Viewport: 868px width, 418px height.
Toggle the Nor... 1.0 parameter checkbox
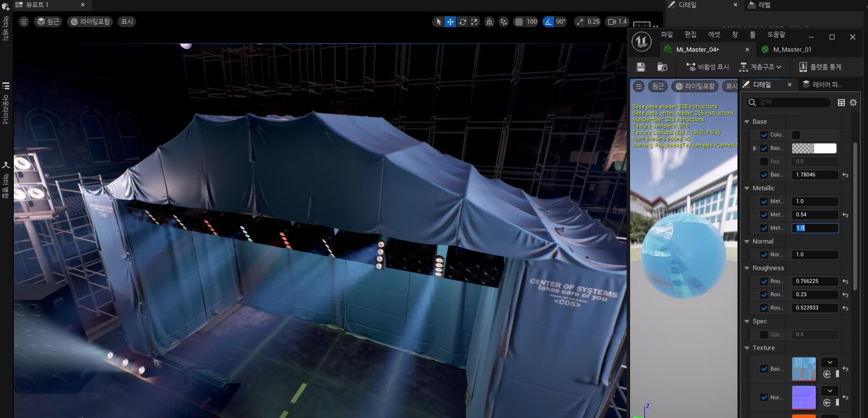pos(764,255)
